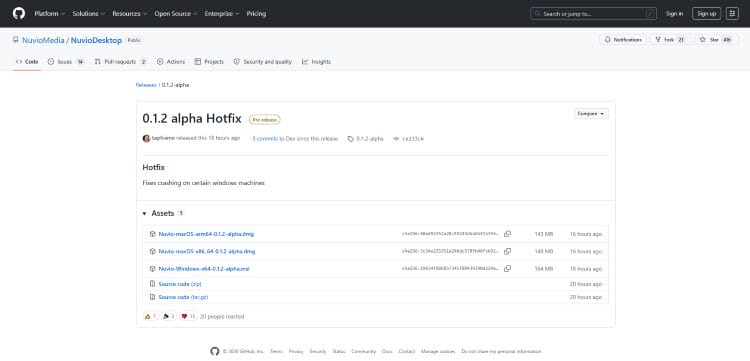Click the party popper reaction

click(x=168, y=317)
